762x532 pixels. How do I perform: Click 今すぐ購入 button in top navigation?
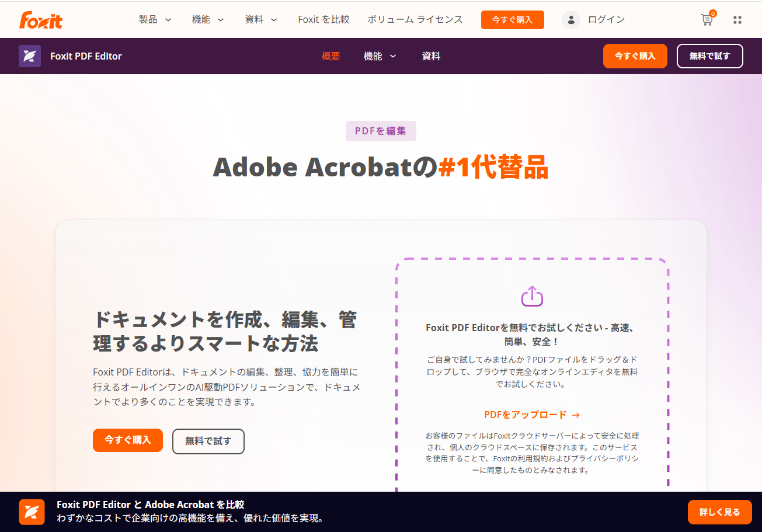pyautogui.click(x=513, y=20)
